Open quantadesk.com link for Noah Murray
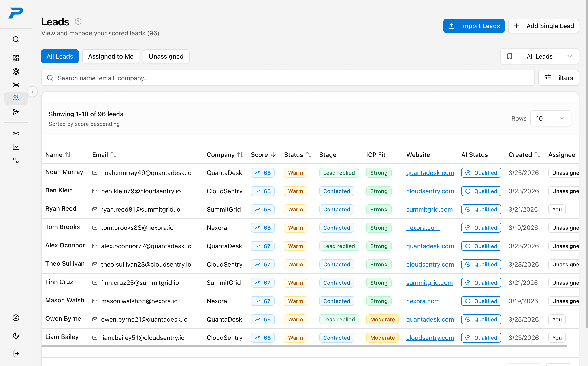588x366 pixels. pyautogui.click(x=430, y=173)
